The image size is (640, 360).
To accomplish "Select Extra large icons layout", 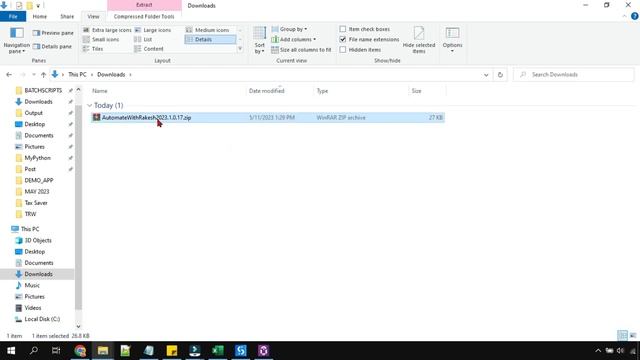I will [107, 30].
